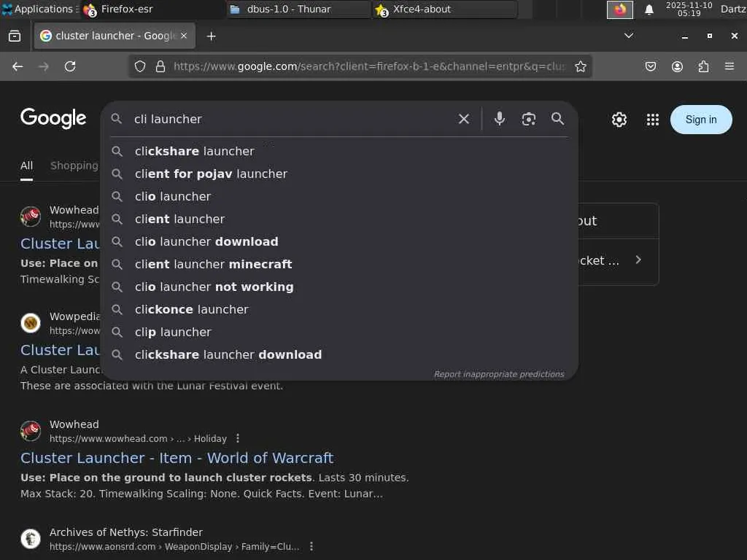The width and height of the screenshot is (747, 560).
Task: Open the extensions puzzle icon
Action: pyautogui.click(x=703, y=66)
